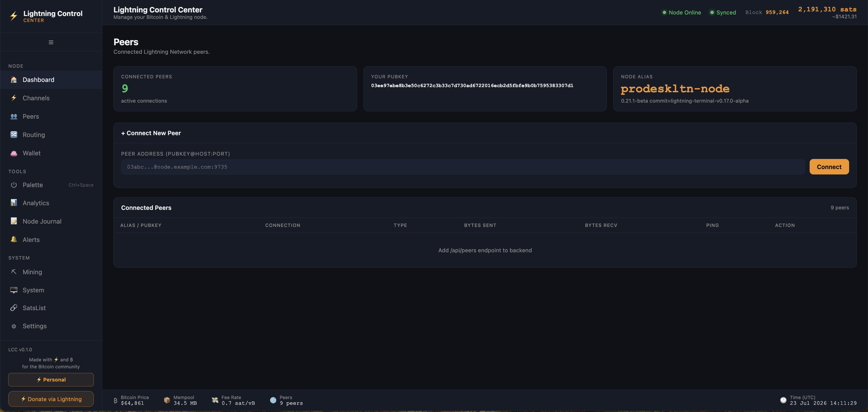Image resolution: width=868 pixels, height=412 pixels.
Task: Click the Bitcoin Price symbol icon
Action: pyautogui.click(x=115, y=400)
